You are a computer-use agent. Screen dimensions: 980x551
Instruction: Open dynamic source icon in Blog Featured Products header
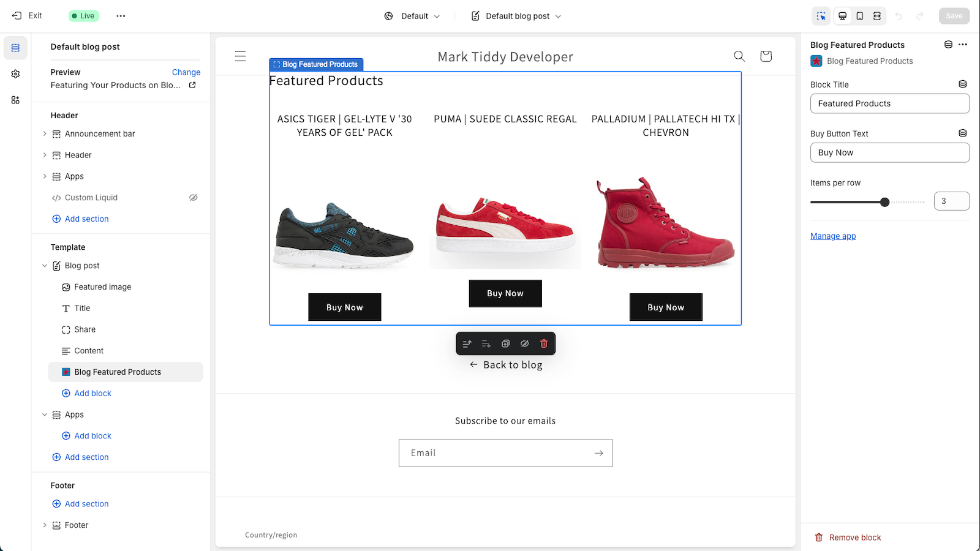948,45
